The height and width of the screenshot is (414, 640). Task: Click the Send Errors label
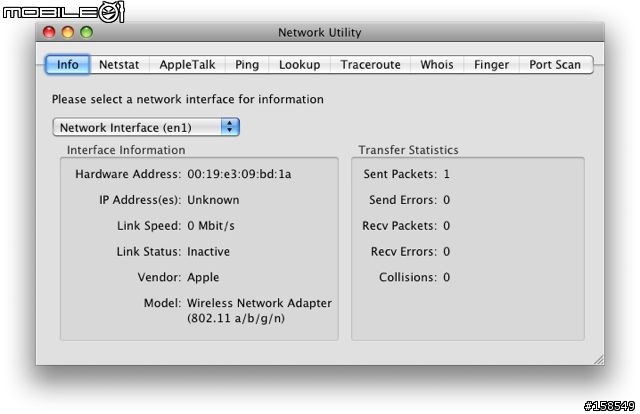point(403,200)
